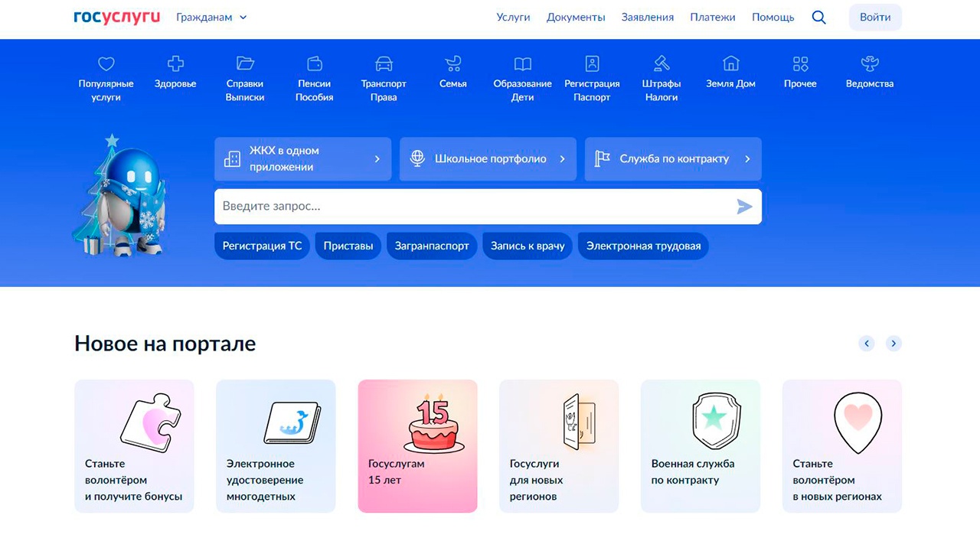The width and height of the screenshot is (980, 551).
Task: Click the send arrow icon in search field
Action: coord(744,207)
